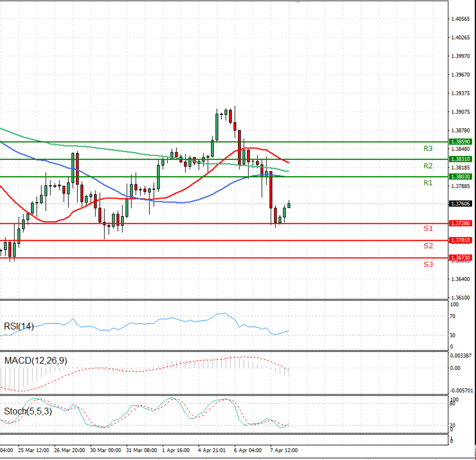Select the 1.36730 support price tag

[x=460, y=258]
